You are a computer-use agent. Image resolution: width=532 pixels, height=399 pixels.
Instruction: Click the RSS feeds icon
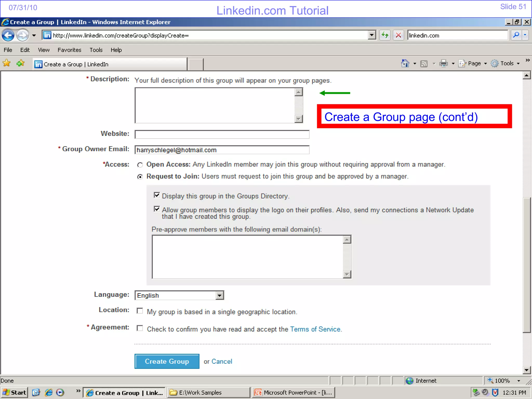click(x=424, y=64)
